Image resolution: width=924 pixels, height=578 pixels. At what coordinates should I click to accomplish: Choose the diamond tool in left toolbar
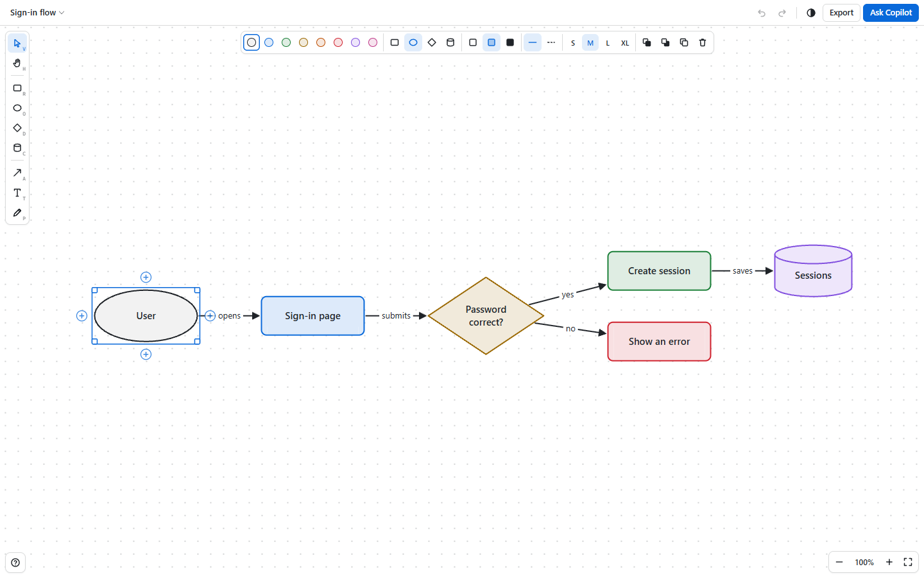17,128
